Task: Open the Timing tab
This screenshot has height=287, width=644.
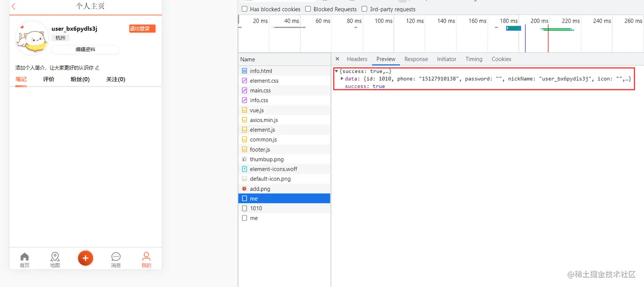Action: coord(474,59)
